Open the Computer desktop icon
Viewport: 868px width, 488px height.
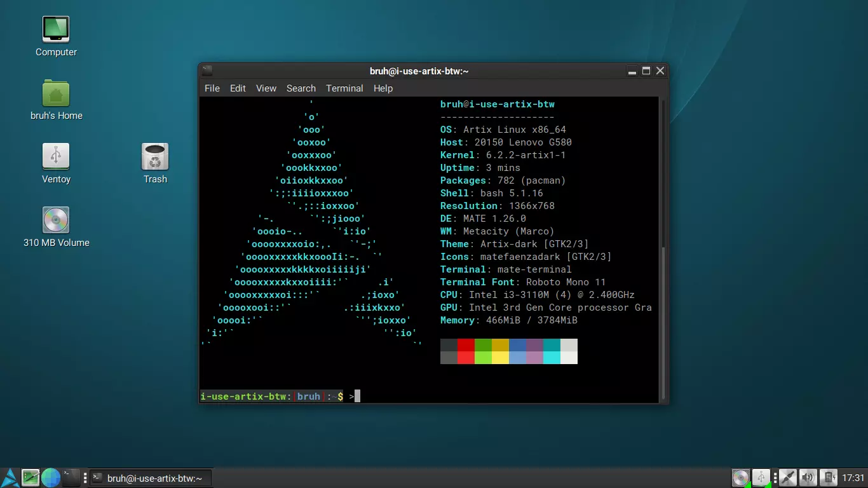(x=56, y=29)
